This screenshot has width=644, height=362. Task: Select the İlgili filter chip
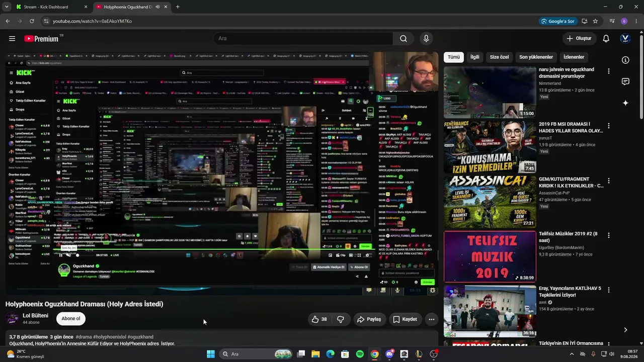(475, 57)
